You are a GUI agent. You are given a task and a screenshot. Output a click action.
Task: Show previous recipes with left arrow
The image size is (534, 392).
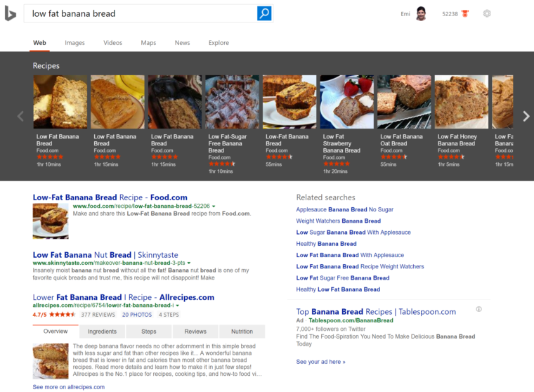pos(20,116)
